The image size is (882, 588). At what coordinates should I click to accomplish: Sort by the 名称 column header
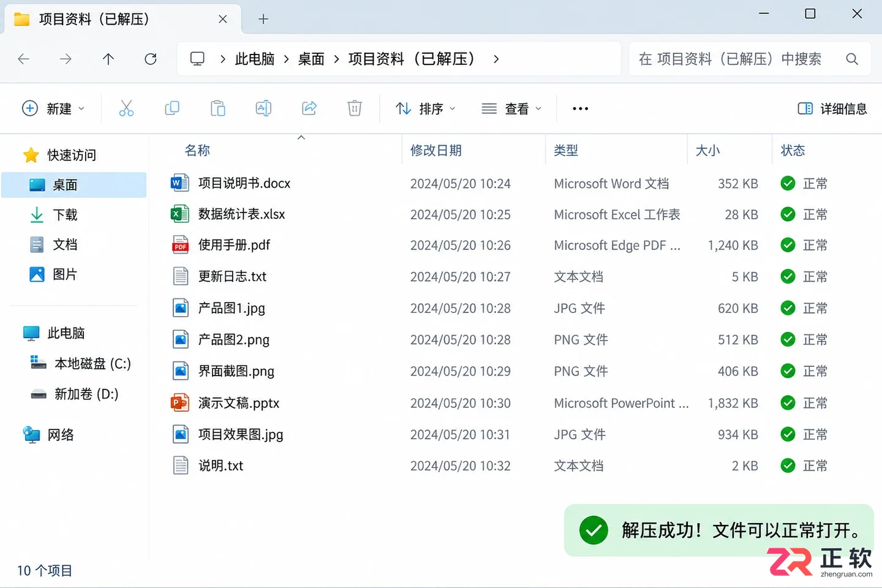[x=197, y=150]
